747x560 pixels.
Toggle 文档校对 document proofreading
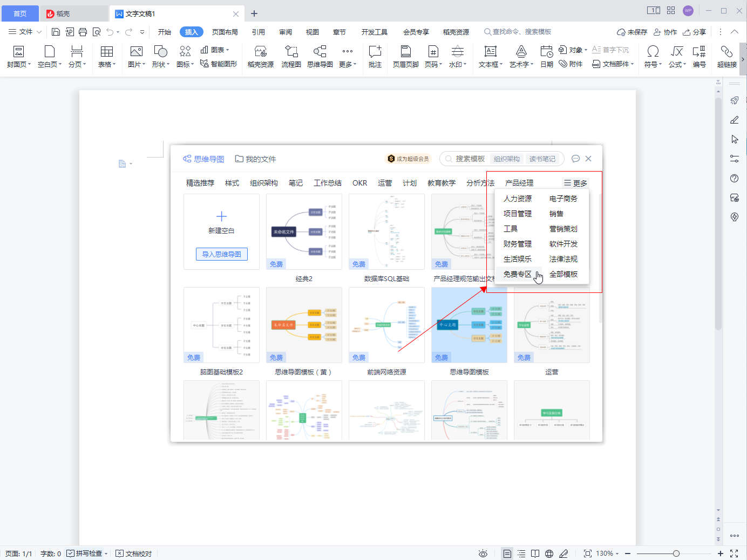pyautogui.click(x=134, y=554)
